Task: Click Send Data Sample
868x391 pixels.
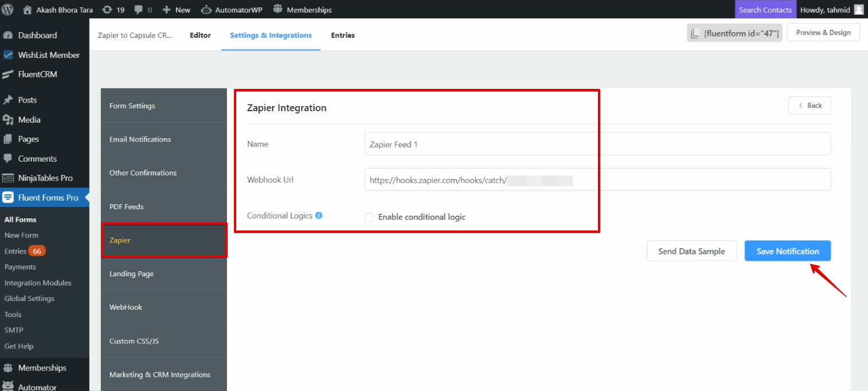Action: coord(691,251)
